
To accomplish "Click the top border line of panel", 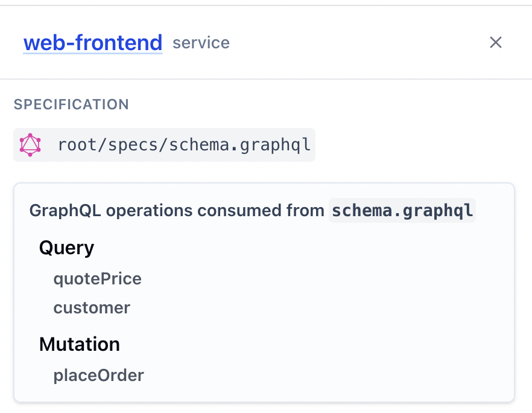I will click(266, 5).
